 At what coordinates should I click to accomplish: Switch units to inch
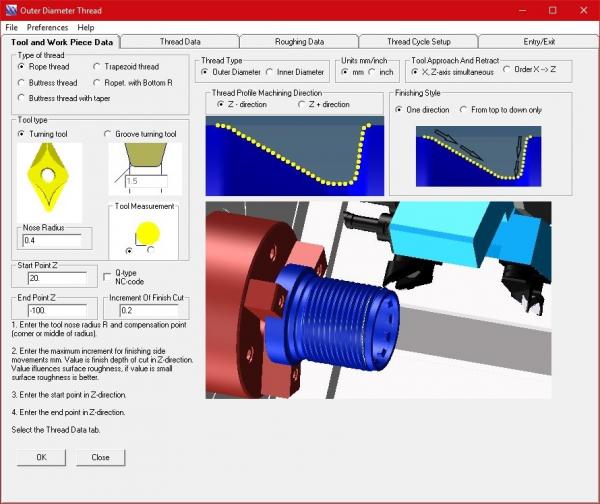(x=372, y=72)
